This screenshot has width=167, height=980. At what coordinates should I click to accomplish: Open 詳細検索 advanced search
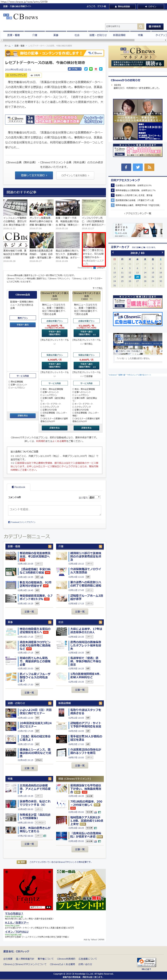pos(155,26)
